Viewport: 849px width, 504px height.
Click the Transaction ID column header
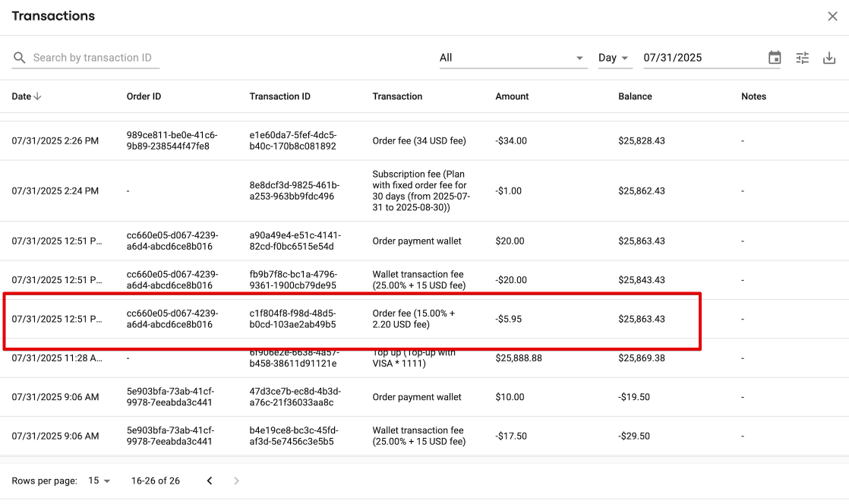[x=280, y=96]
